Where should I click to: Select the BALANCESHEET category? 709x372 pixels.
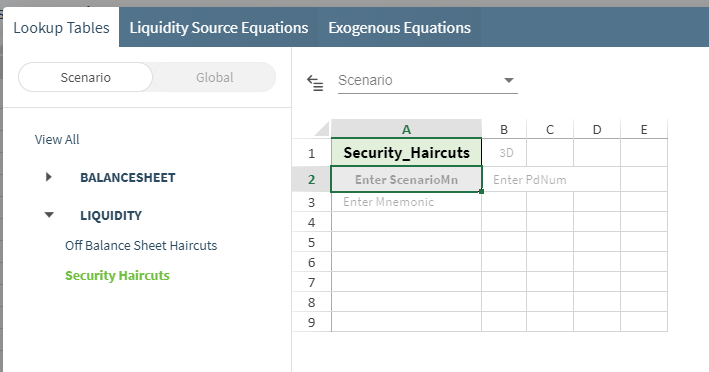(128, 177)
